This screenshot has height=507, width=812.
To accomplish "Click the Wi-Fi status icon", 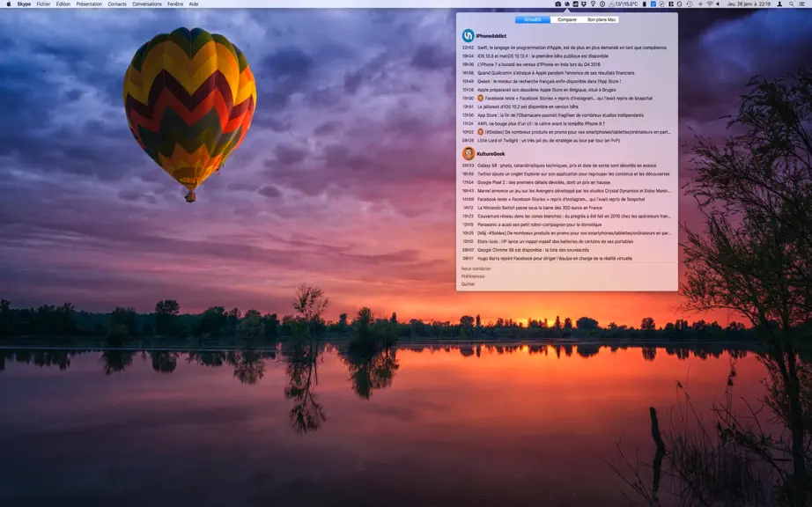I will [710, 4].
